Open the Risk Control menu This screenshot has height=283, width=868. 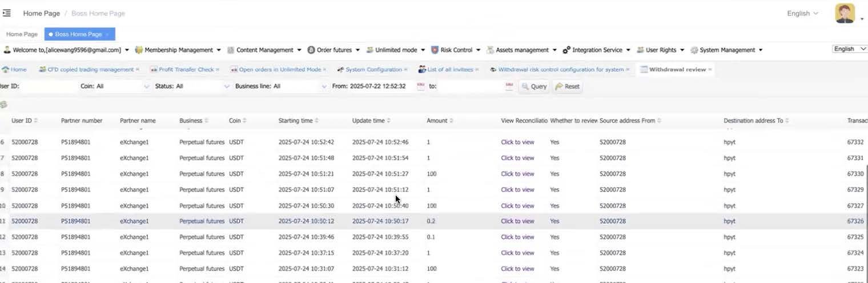click(x=456, y=50)
